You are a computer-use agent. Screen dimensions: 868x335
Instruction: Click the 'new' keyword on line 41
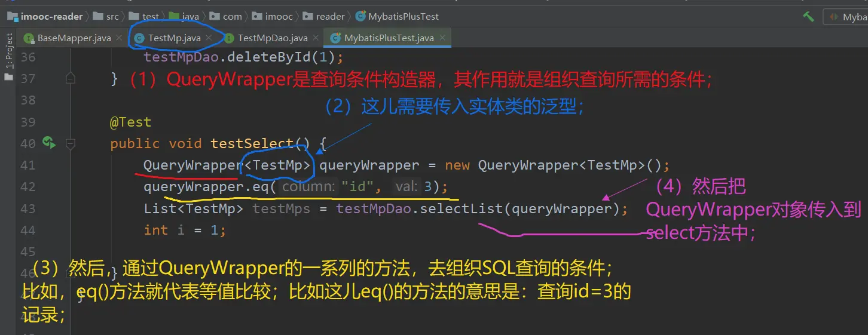[457, 165]
